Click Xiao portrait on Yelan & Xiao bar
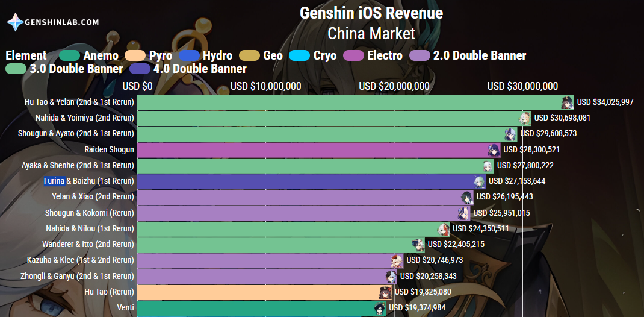Screen dimensions: 644x317 [467, 198]
